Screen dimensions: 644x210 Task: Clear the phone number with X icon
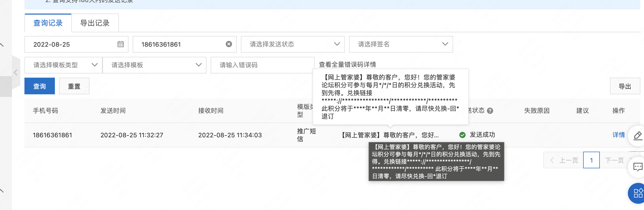[x=229, y=44]
